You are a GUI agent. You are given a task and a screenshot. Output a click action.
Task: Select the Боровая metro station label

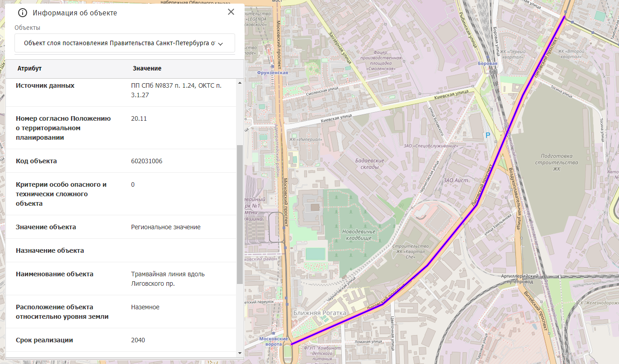[487, 64]
